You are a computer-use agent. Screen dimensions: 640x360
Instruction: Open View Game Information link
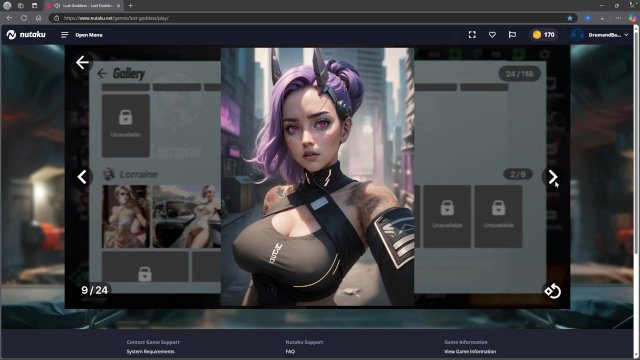coord(470,351)
